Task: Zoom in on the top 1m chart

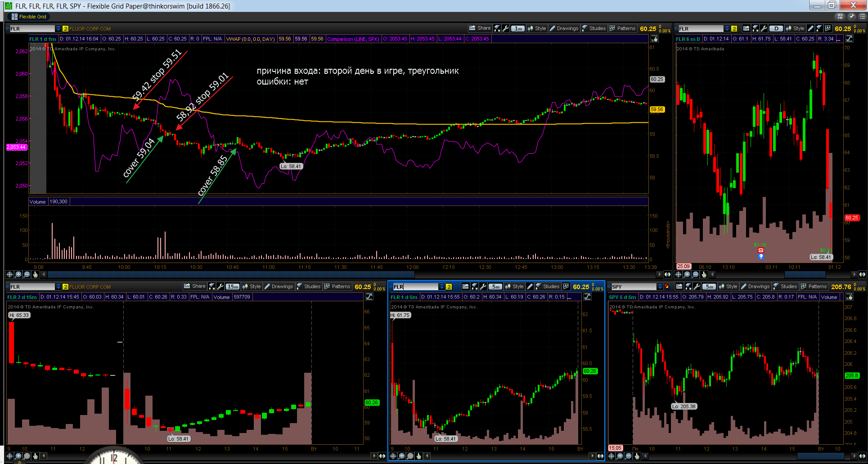Action: tap(18, 274)
